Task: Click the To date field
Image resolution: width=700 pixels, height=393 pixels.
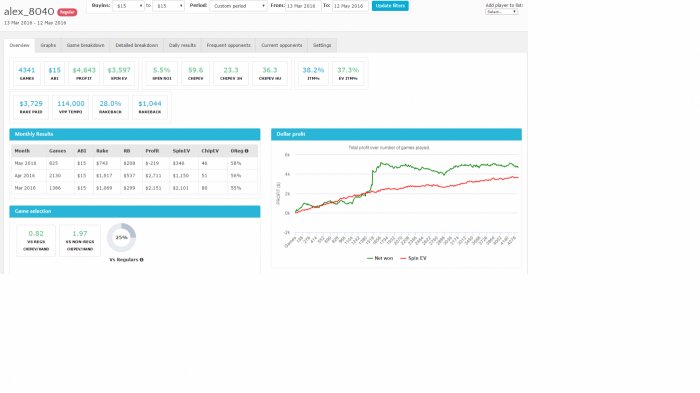Action: [x=350, y=6]
